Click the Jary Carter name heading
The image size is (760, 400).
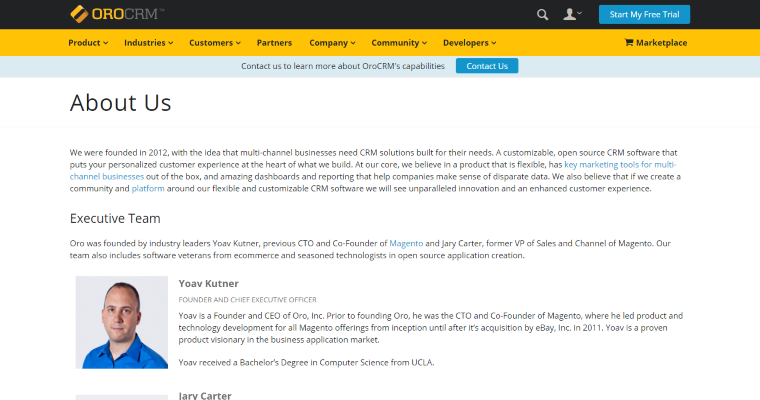point(205,396)
